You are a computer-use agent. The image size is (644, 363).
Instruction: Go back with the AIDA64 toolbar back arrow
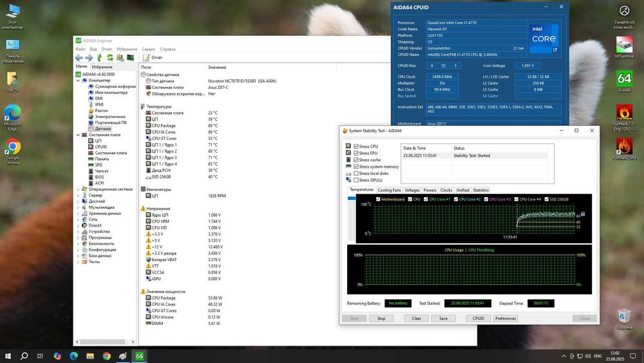pyautogui.click(x=79, y=57)
